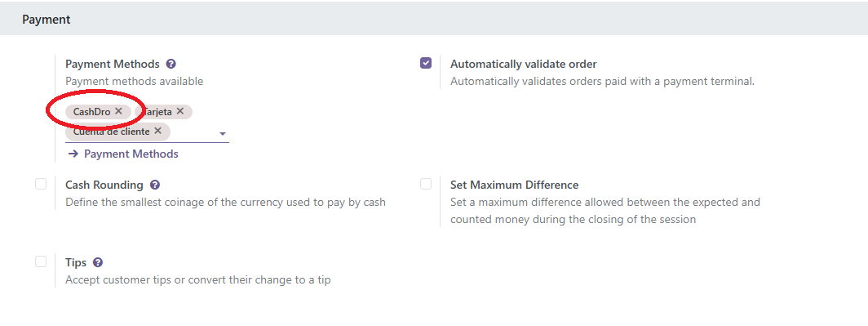Expand the payment methods dropdown arrow
Viewport: 868px width, 326px height.
pos(223,134)
